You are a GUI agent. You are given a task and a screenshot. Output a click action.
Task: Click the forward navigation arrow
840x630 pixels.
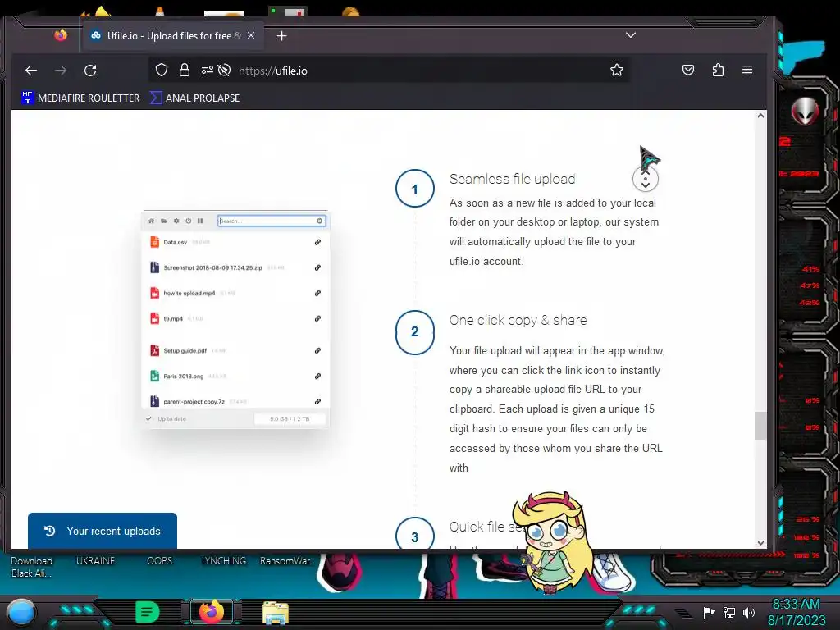(x=61, y=71)
